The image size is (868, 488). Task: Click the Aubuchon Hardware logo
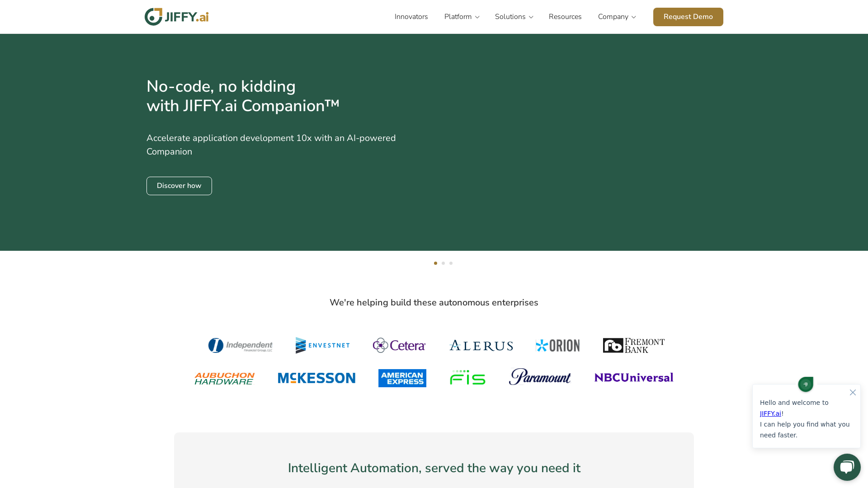pyautogui.click(x=225, y=378)
